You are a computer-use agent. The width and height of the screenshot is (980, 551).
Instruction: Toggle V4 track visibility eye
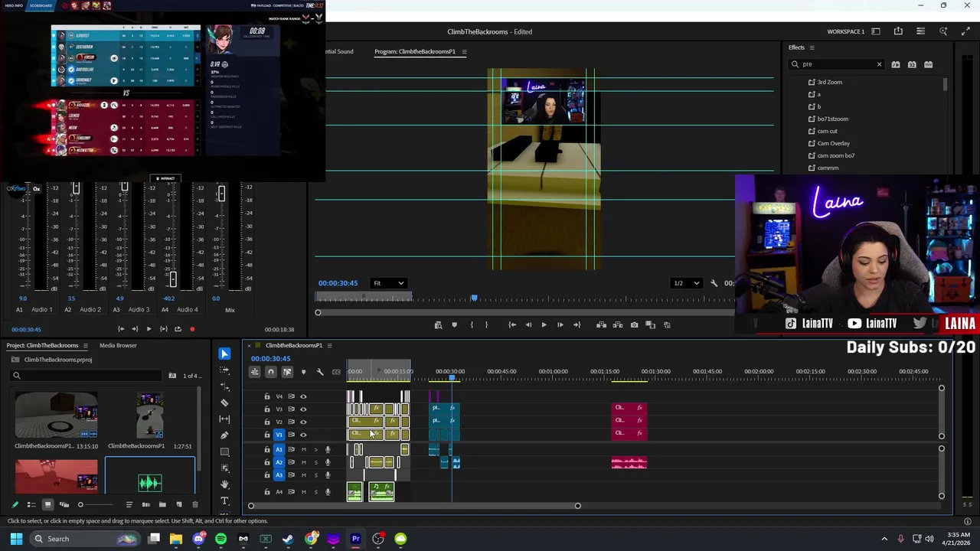coord(303,396)
